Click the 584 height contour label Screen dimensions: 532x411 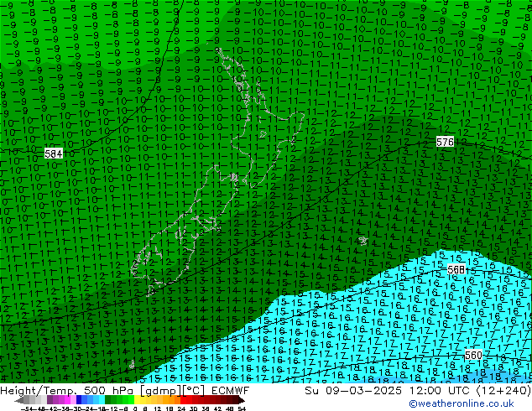pyautogui.click(x=54, y=154)
